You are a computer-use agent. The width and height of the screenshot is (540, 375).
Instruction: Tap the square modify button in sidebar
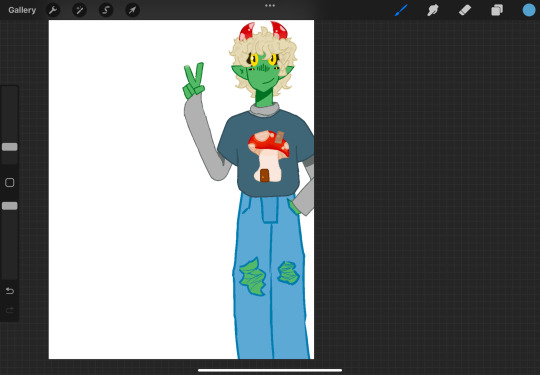tap(10, 183)
